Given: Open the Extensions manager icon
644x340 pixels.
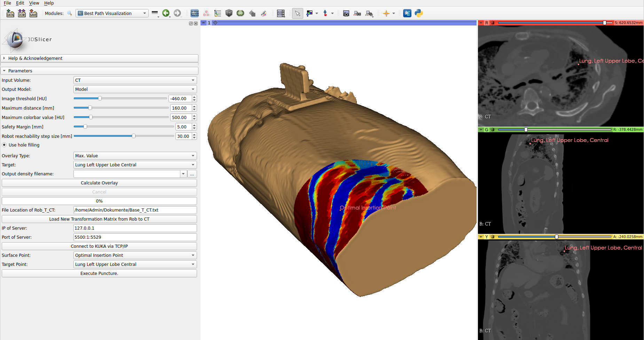Looking at the screenshot, I should point(407,13).
